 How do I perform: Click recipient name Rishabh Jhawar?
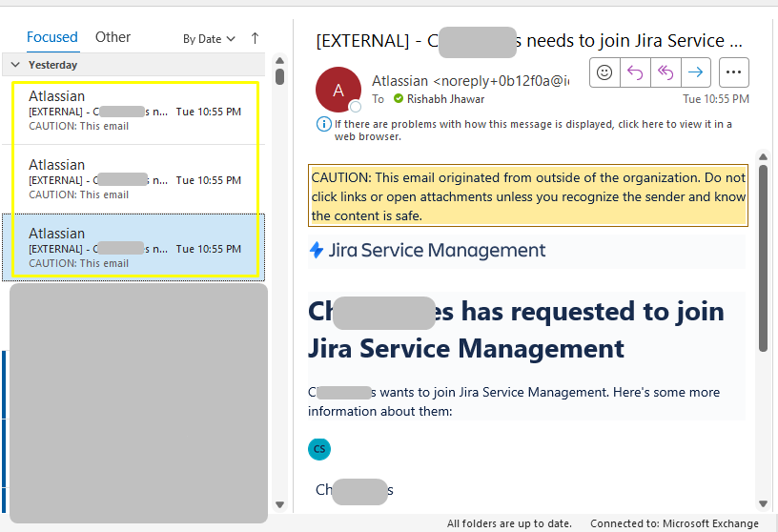point(445,99)
